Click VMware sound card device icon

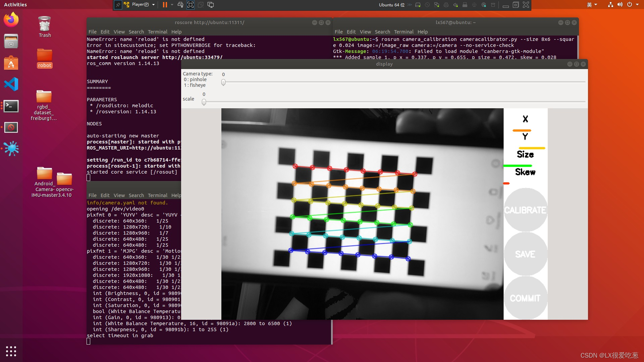tap(455, 5)
